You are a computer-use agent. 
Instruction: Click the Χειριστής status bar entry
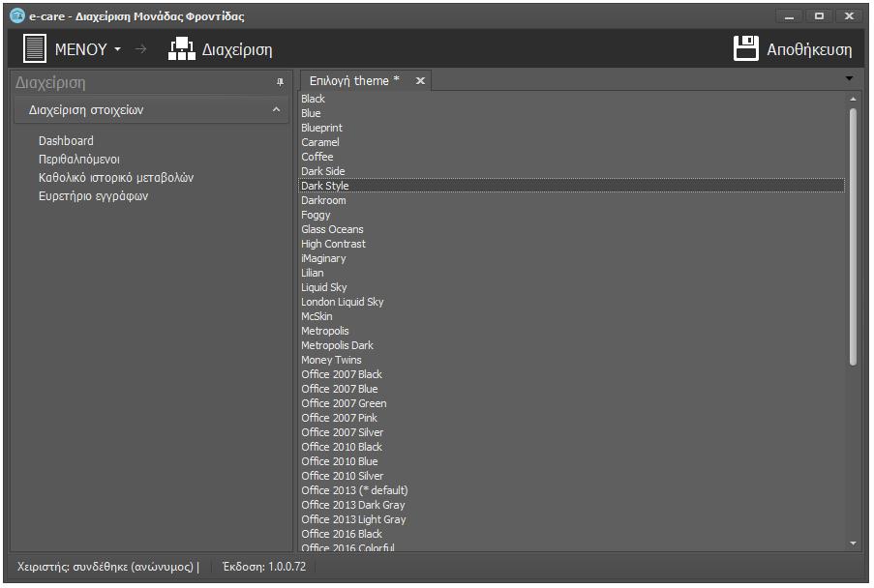point(108,567)
